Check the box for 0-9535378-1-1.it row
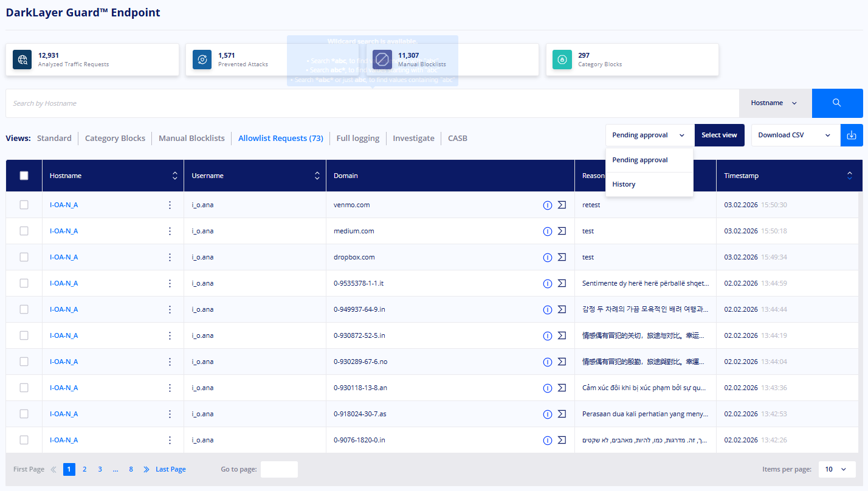 click(24, 283)
